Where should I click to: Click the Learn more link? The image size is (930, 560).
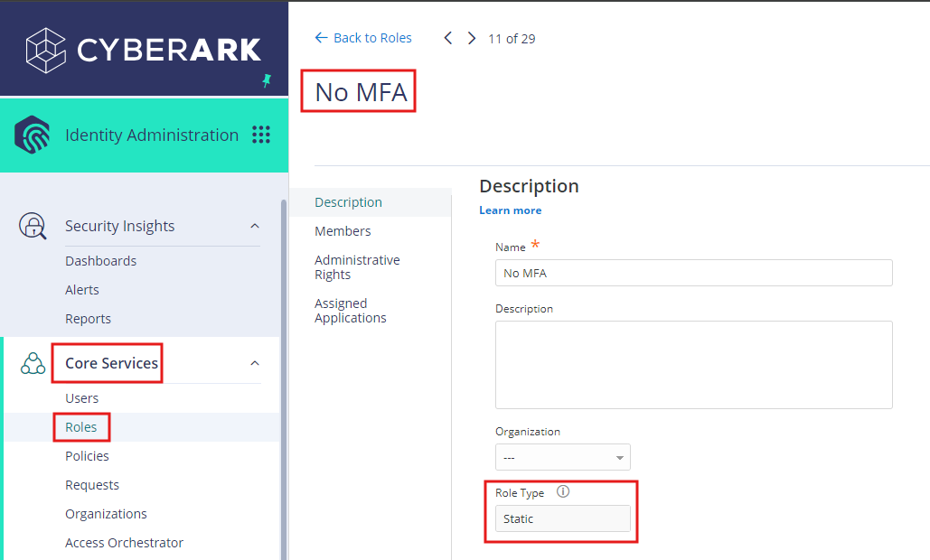tap(510, 210)
